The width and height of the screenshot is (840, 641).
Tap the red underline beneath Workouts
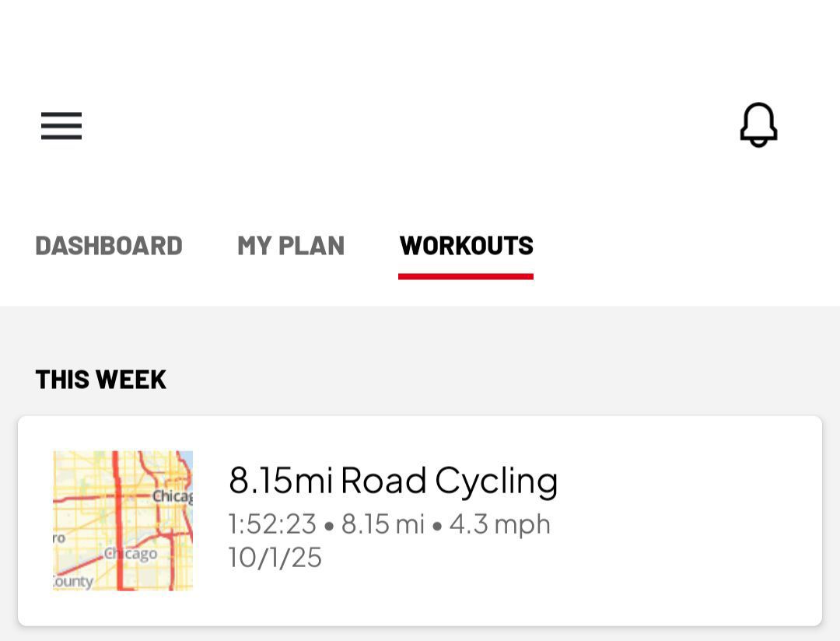coord(466,276)
